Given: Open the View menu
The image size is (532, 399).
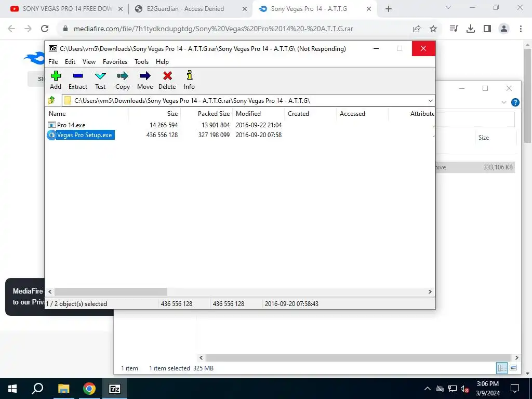Looking at the screenshot, I should coord(89,62).
